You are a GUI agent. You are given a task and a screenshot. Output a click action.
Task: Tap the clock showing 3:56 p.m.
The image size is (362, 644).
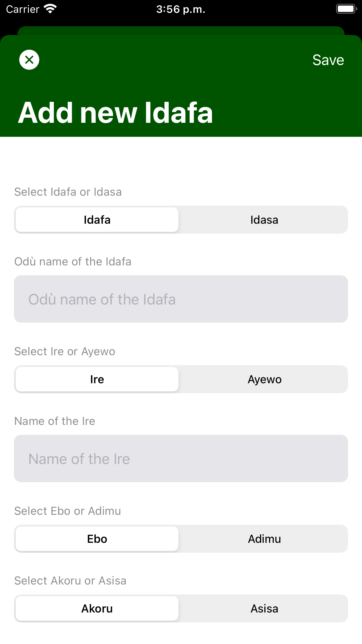(181, 9)
